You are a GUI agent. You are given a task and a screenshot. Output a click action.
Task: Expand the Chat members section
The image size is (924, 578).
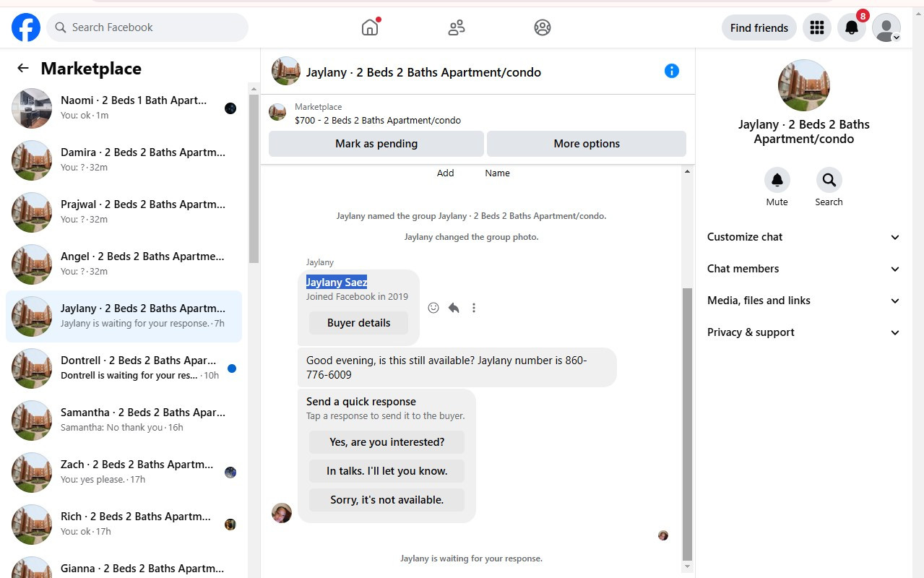(x=804, y=269)
